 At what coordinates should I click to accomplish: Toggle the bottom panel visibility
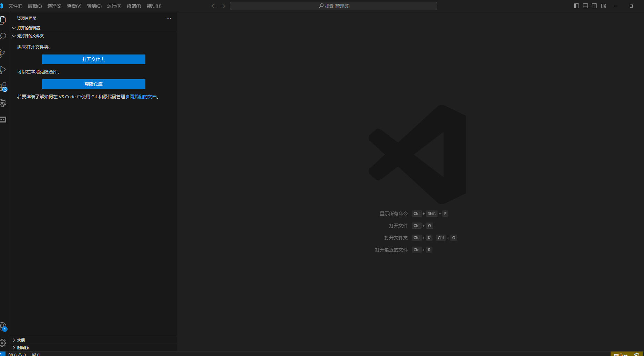pos(585,6)
